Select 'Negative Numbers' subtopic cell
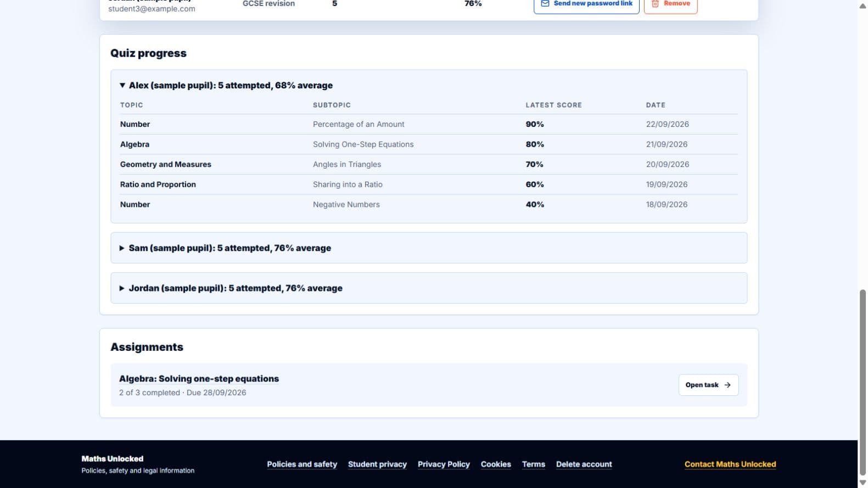 click(x=346, y=204)
